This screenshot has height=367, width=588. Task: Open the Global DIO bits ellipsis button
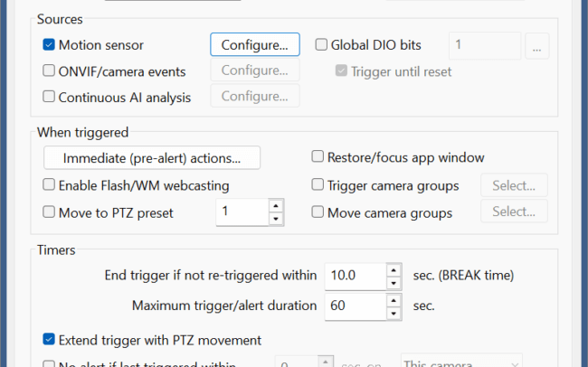(x=537, y=46)
